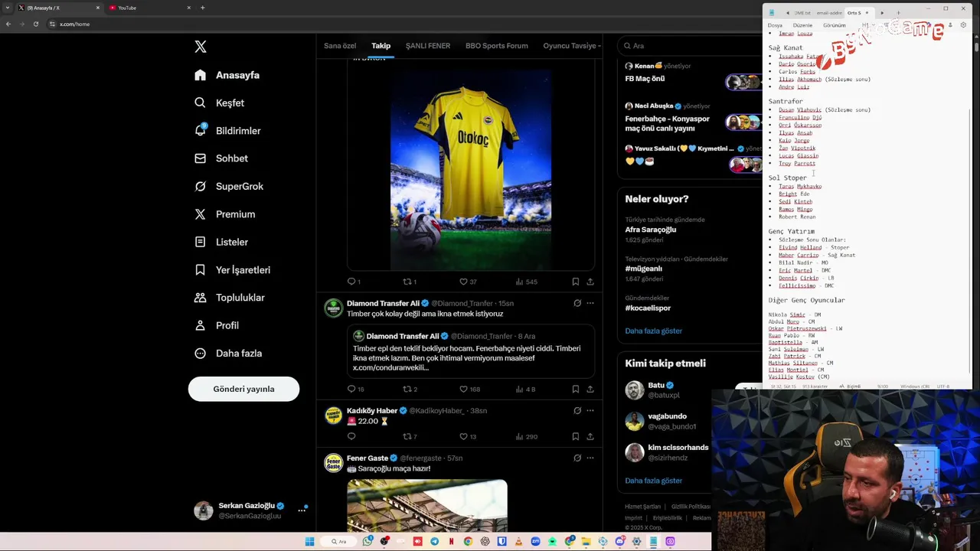980x551 pixels.
Task: Open Yer İşaretleri bookmarks page
Action: pyautogui.click(x=232, y=269)
